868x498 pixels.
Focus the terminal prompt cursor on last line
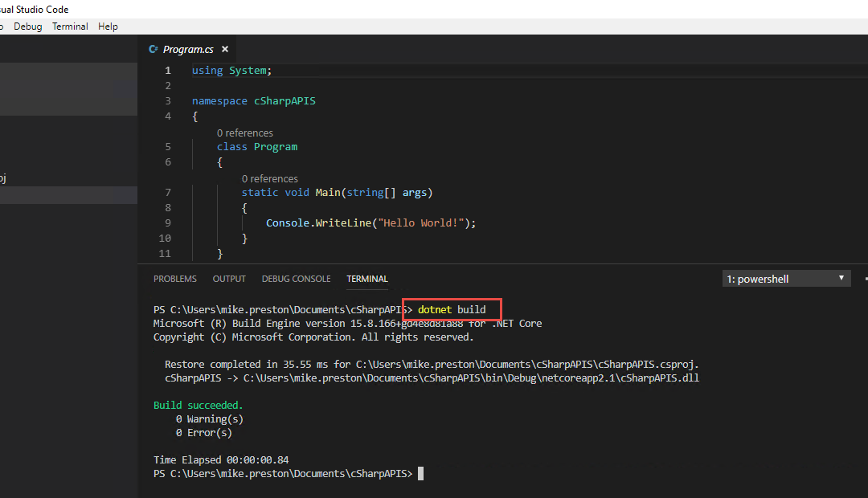click(420, 474)
